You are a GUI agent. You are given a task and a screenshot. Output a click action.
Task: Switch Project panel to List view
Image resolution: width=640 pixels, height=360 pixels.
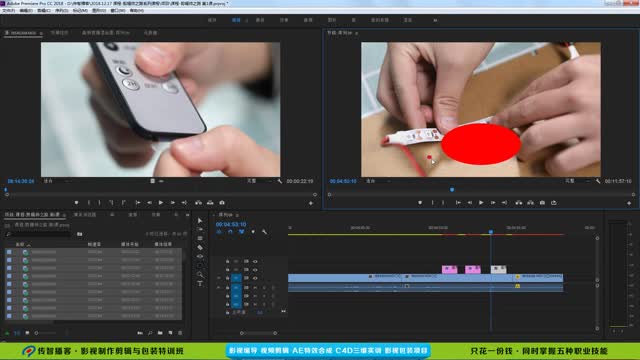[x=17, y=333]
